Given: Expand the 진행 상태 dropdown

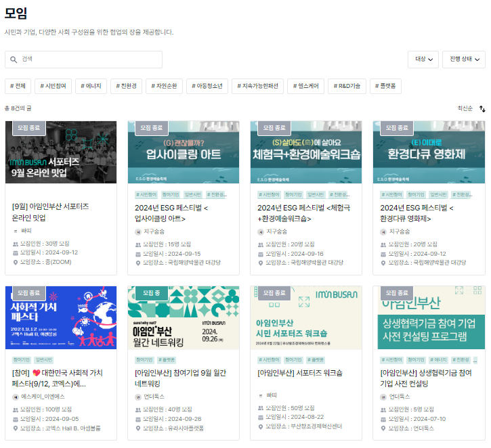Looking at the screenshot, I should 464,60.
